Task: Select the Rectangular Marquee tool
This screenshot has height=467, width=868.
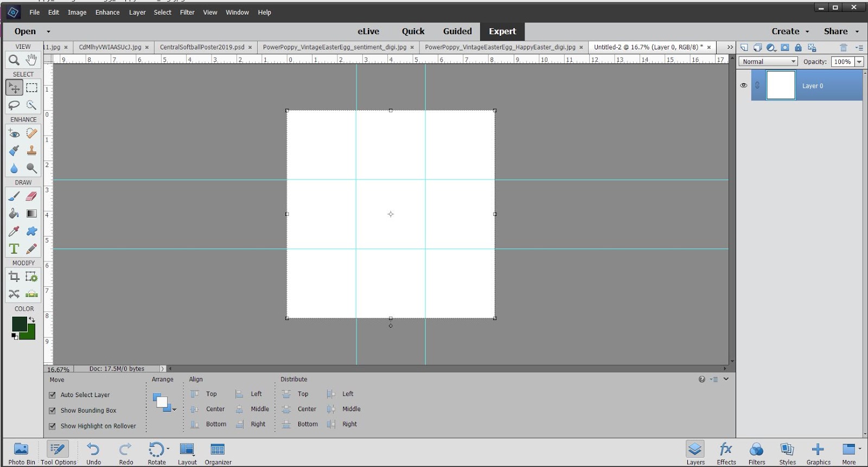Action: point(32,87)
